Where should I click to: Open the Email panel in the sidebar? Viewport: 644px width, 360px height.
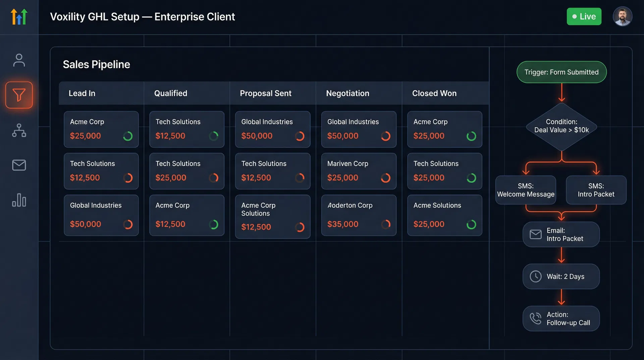19,165
